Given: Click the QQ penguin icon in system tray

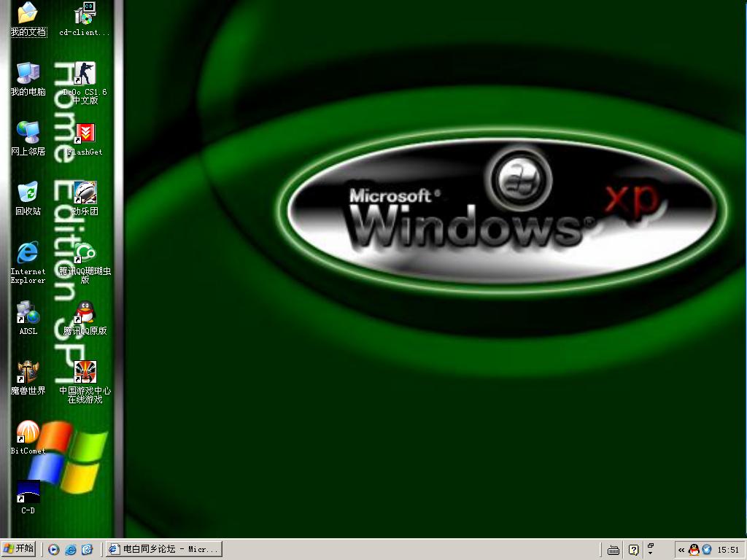Looking at the screenshot, I should (x=694, y=550).
